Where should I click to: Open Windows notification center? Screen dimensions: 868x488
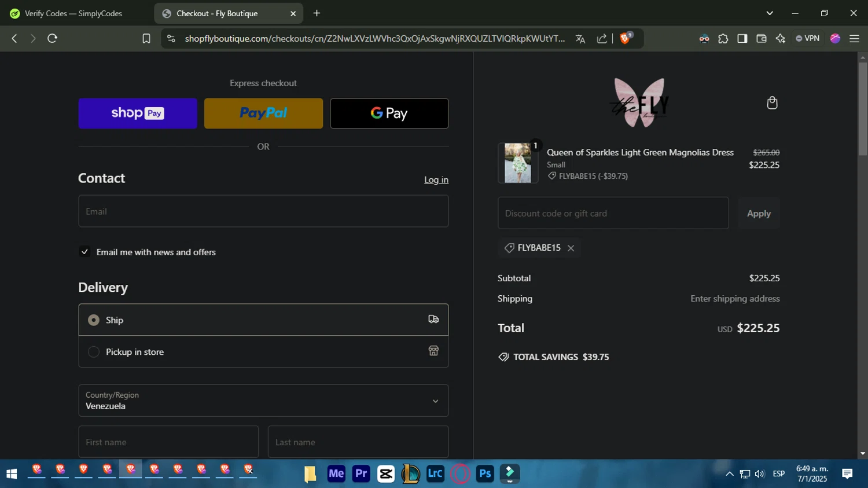[847, 474]
